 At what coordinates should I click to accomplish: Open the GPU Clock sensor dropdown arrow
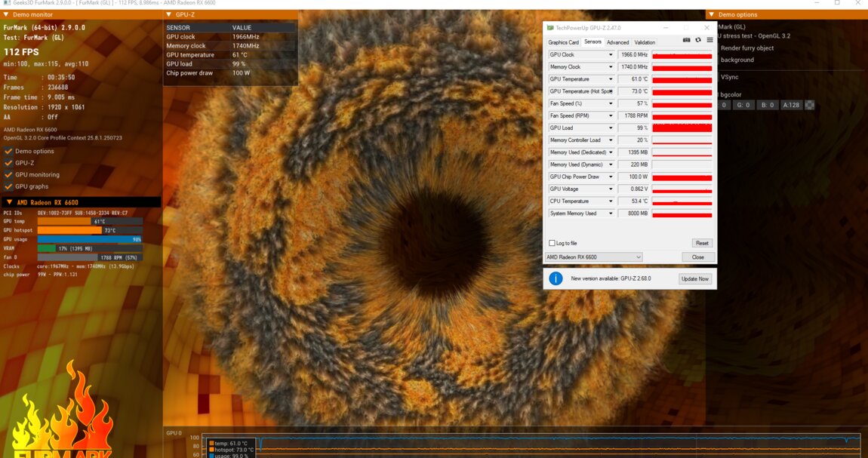tap(611, 55)
